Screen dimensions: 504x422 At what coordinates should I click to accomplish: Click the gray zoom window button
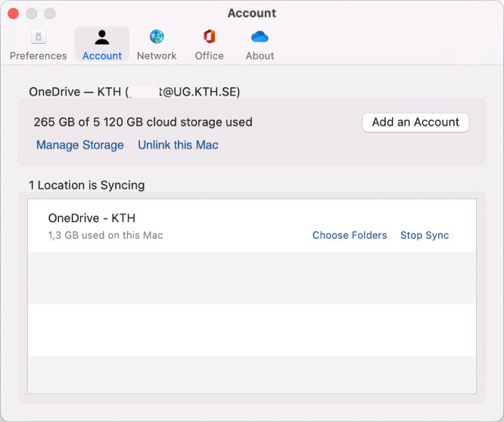click(x=50, y=14)
